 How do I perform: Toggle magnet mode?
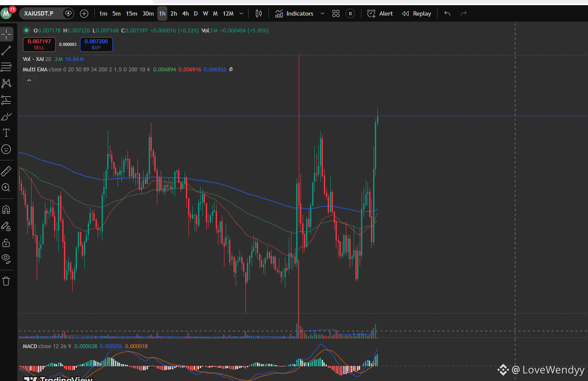[x=6, y=210]
